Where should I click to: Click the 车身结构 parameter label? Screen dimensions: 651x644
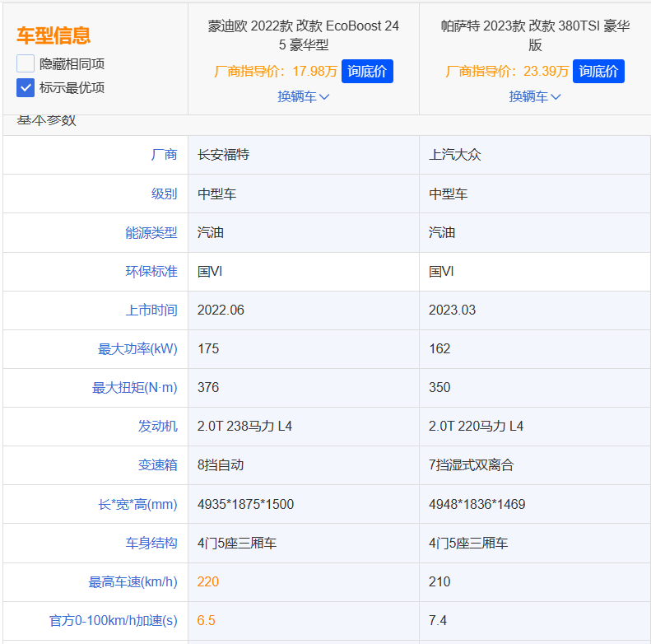point(151,543)
